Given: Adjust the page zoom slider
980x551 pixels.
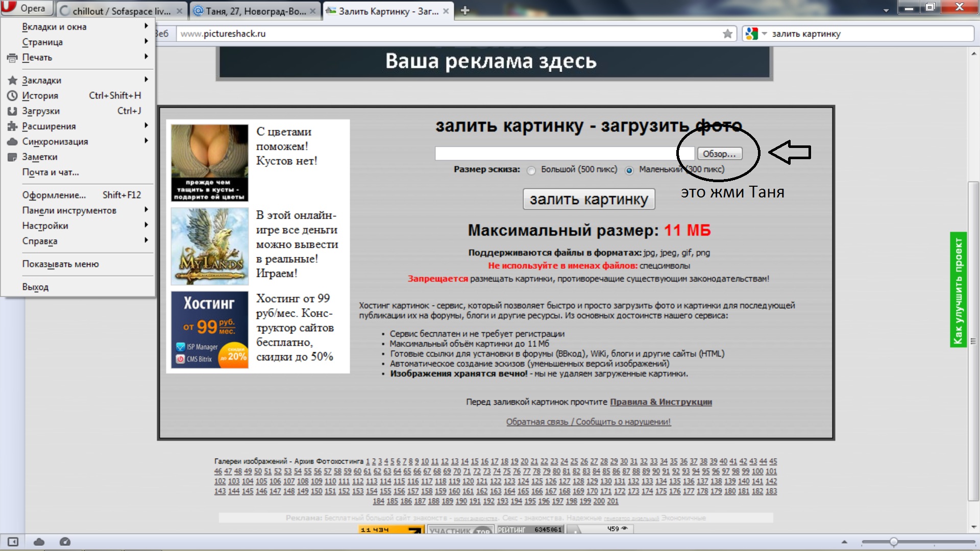Looking at the screenshot, I should pos(894,542).
